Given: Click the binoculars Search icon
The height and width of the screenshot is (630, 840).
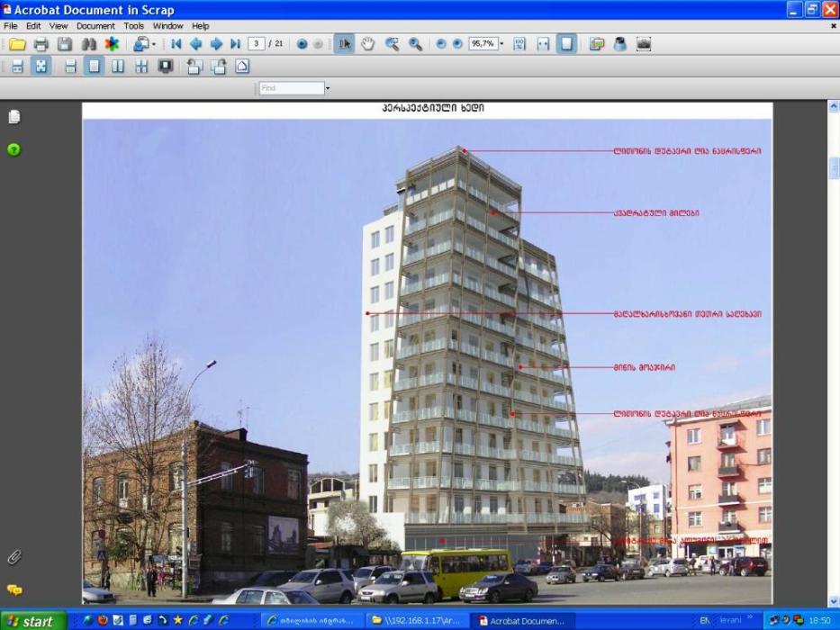Looking at the screenshot, I should coord(88,44).
